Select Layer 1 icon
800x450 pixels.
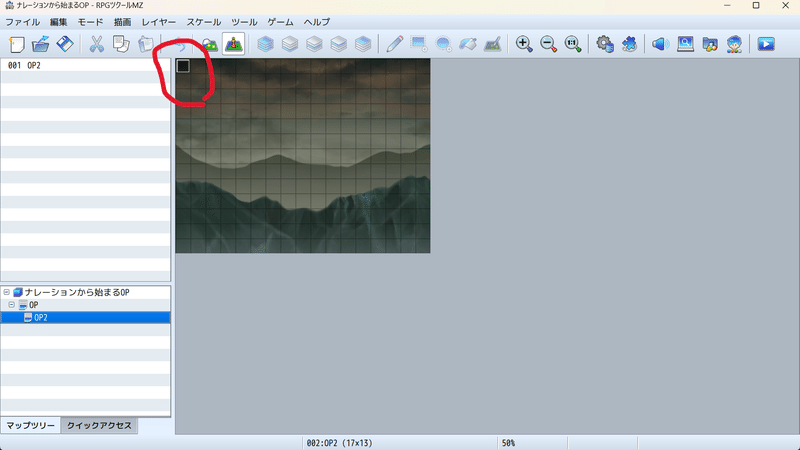pos(290,44)
